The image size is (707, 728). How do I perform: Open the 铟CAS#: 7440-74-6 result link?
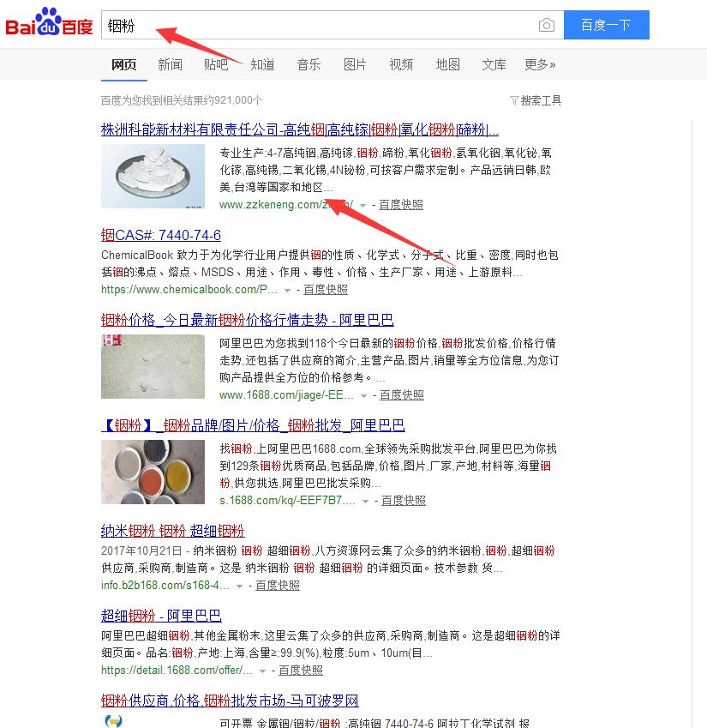coord(161,235)
